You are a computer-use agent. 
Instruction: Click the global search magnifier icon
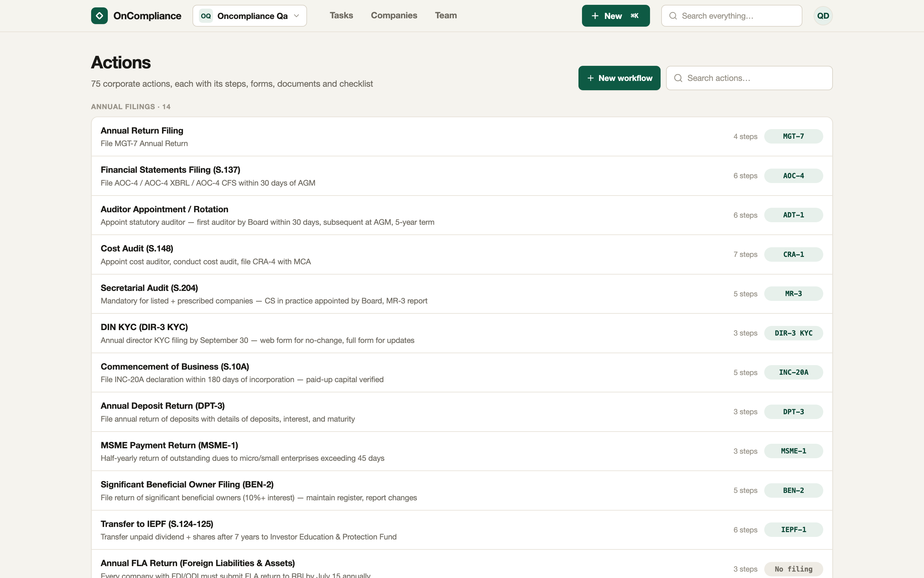[x=673, y=16]
